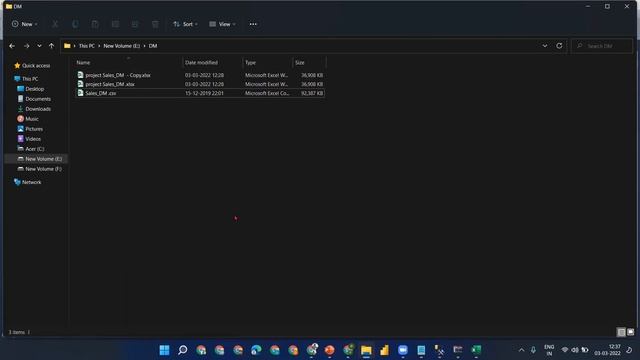Click date 15-12-2019 22:01 cell
The height and width of the screenshot is (360, 640).
(x=204, y=93)
